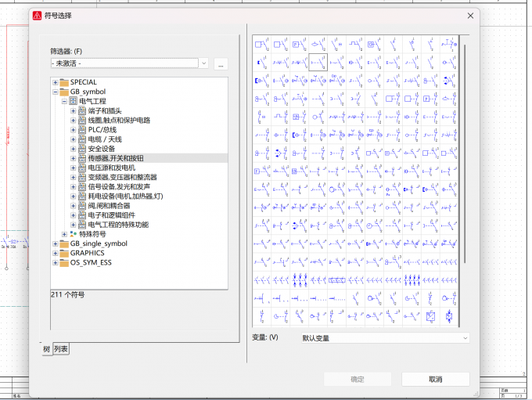
Task: Click the GRAPHICS folder icon
Action: [x=64, y=254]
